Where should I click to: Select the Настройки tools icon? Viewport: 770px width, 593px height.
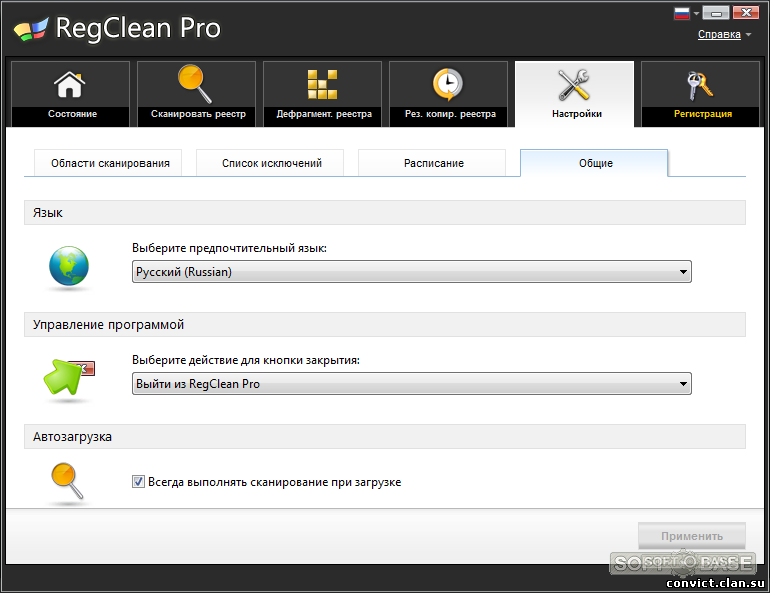coord(574,85)
